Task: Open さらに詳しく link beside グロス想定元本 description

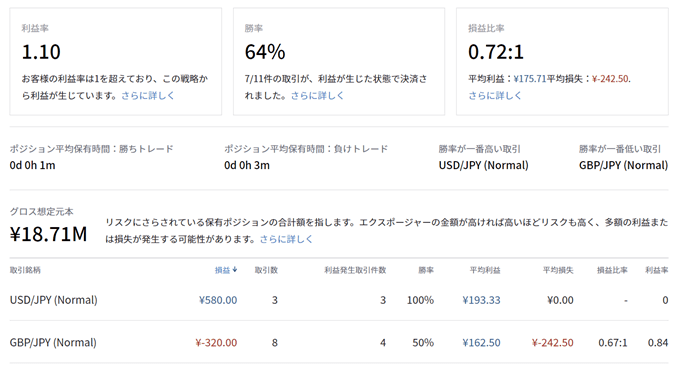Action: pos(286,239)
